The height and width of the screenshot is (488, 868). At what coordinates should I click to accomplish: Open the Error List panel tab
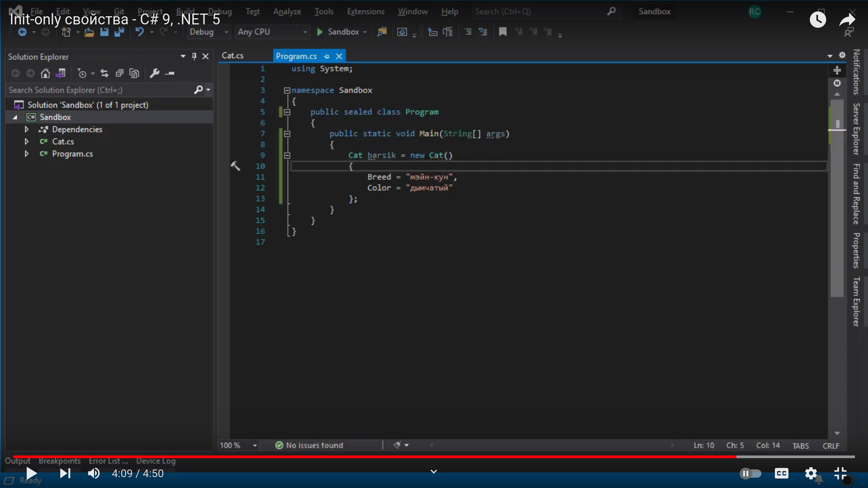[108, 461]
